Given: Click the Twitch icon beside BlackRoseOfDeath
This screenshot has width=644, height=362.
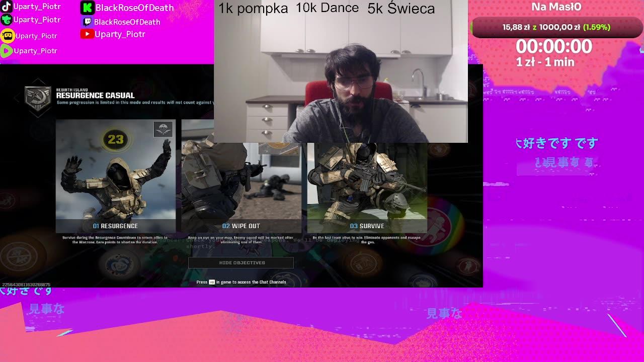Looking at the screenshot, I should click(87, 22).
